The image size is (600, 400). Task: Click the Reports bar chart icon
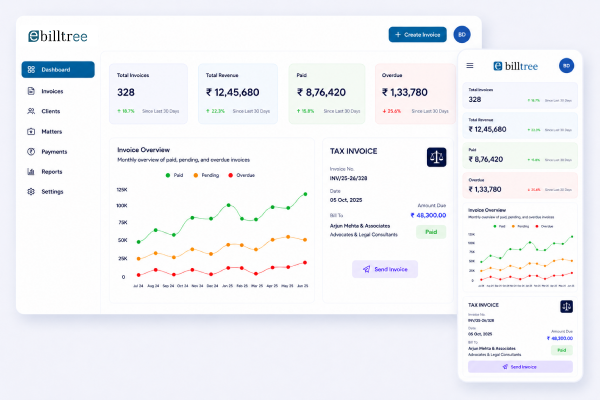[31, 171]
